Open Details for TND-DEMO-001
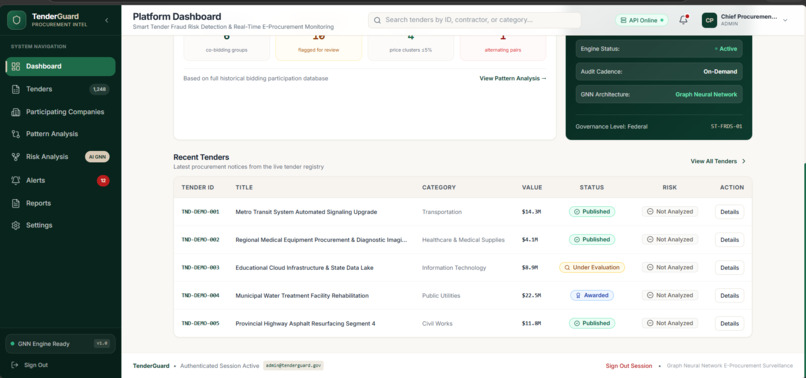Screen dimensions: 806x378 click(729, 212)
